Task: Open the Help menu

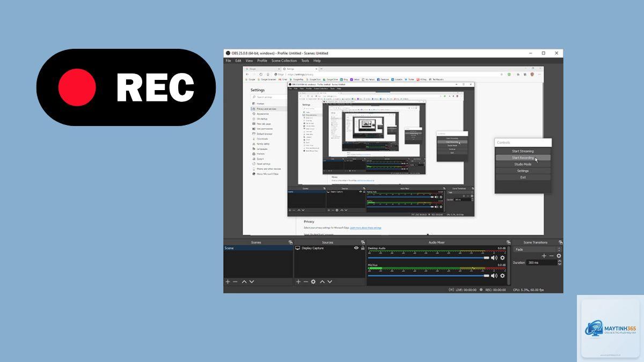Action: (317, 61)
